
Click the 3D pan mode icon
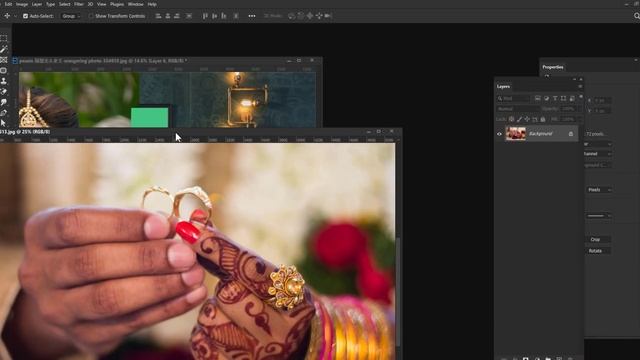pos(310,16)
